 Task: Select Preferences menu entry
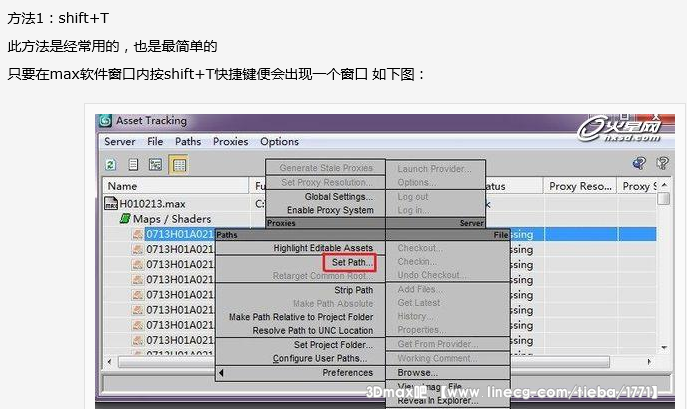click(x=347, y=373)
